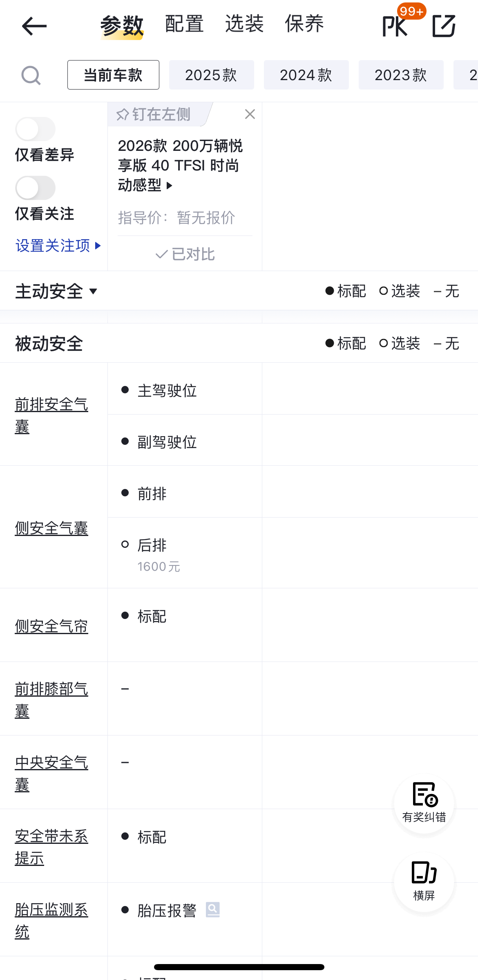Open the 2026款 car model selector
The width and height of the screenshot is (478, 980).
[180, 166]
